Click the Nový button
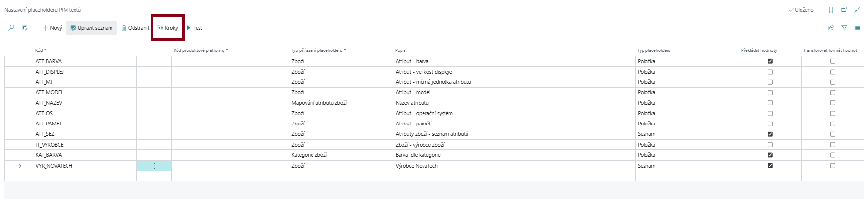Viewport: 868px width, 199px height. point(52,28)
